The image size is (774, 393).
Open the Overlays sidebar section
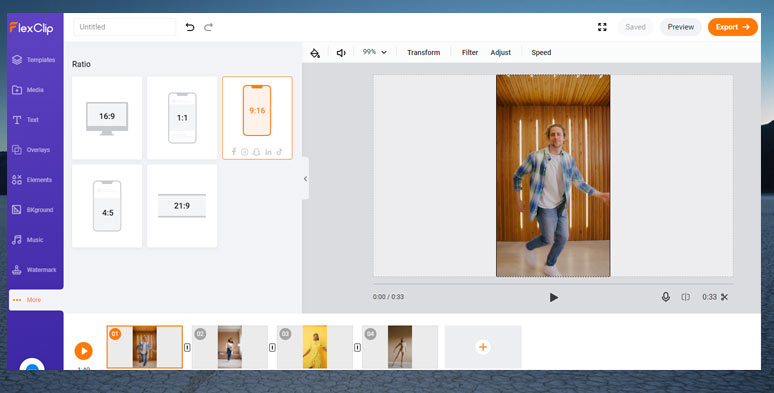point(32,150)
